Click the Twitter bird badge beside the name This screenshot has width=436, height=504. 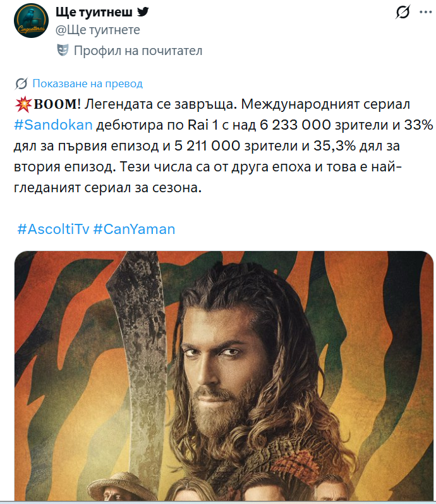click(x=143, y=12)
